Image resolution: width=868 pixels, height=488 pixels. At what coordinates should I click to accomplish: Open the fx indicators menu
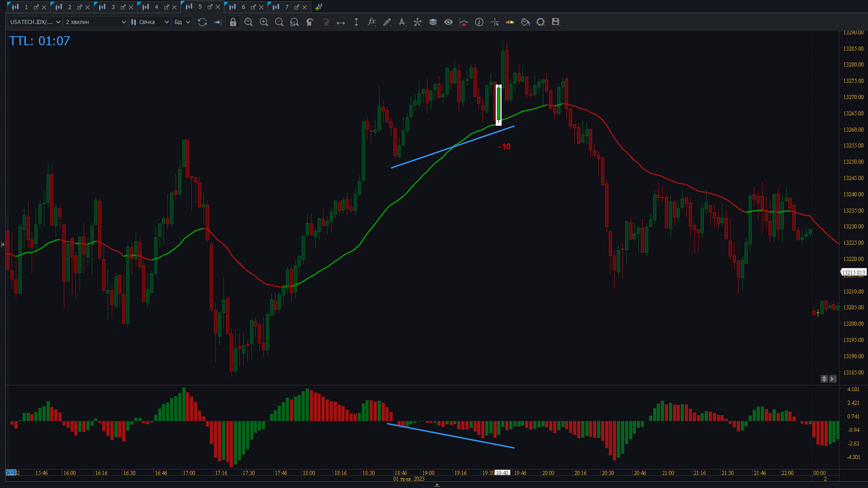371,22
